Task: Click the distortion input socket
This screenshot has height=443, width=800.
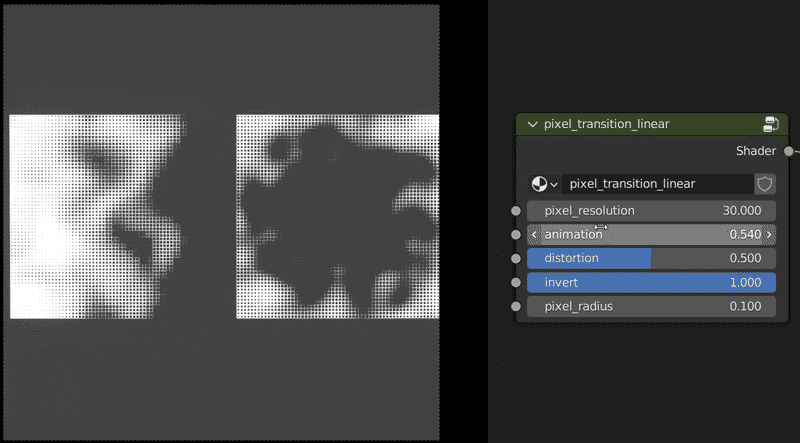Action: click(516, 258)
